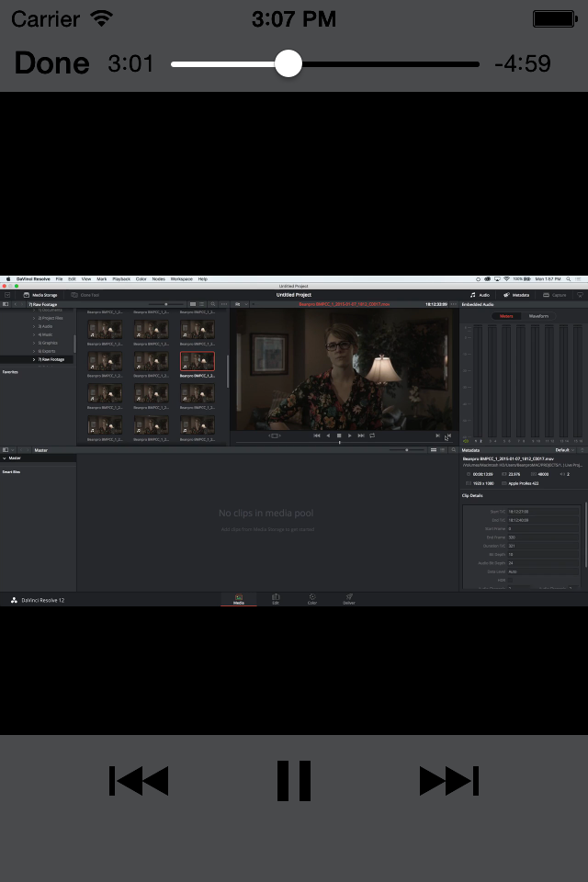Click the Spotlight search icon
588x882 pixels.
(x=569, y=279)
